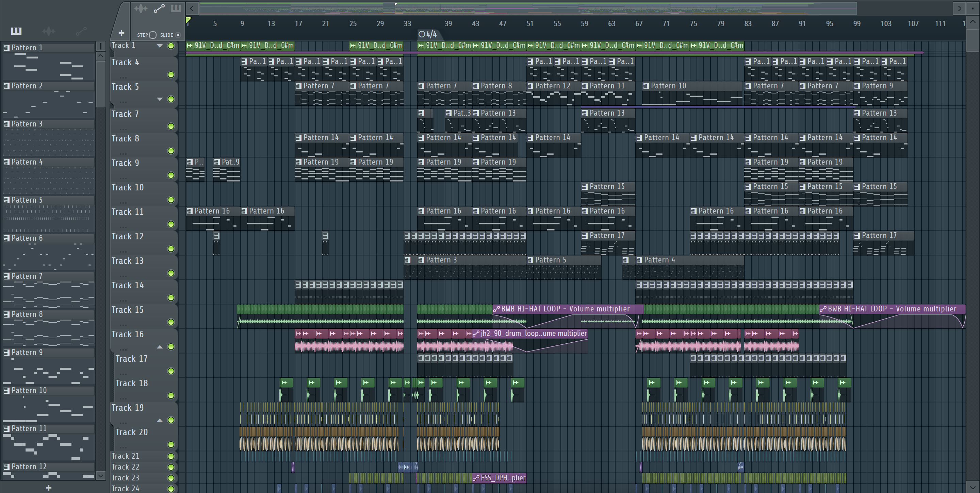Select the Pattern 12 clip on Track 5

pyautogui.click(x=554, y=93)
